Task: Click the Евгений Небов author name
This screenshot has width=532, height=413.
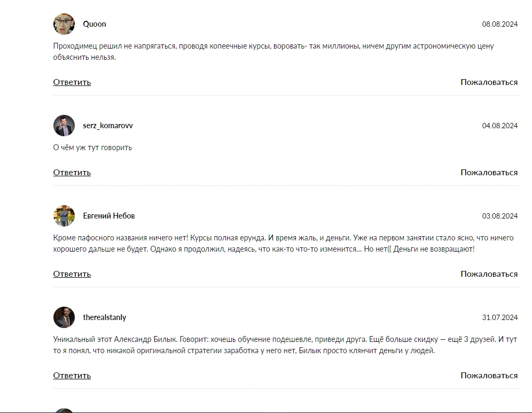Action: 109,216
